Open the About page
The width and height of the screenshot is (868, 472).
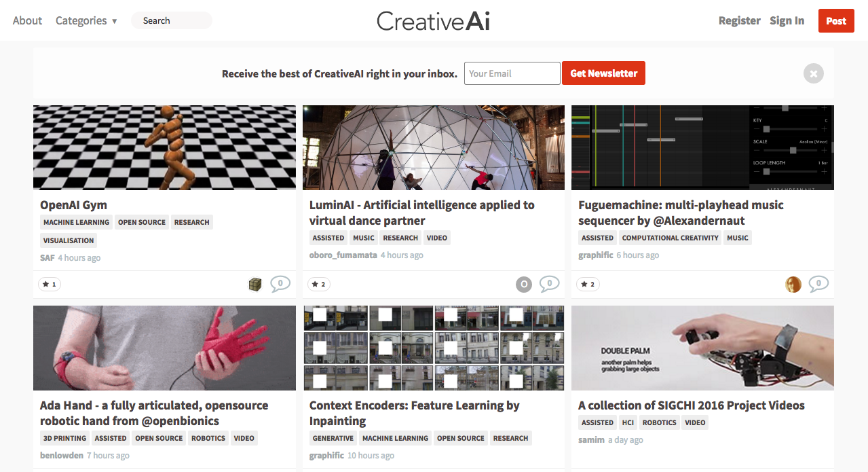[27, 20]
